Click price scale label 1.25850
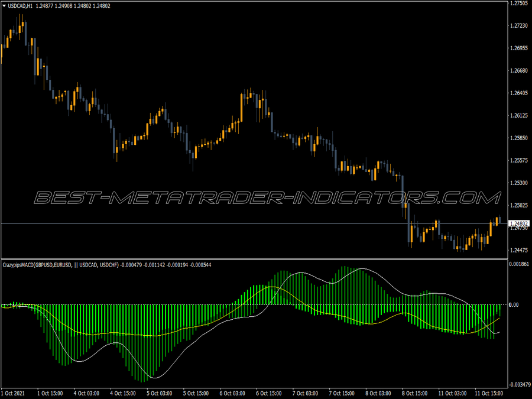This screenshot has height=399, width=532. pos(519,138)
